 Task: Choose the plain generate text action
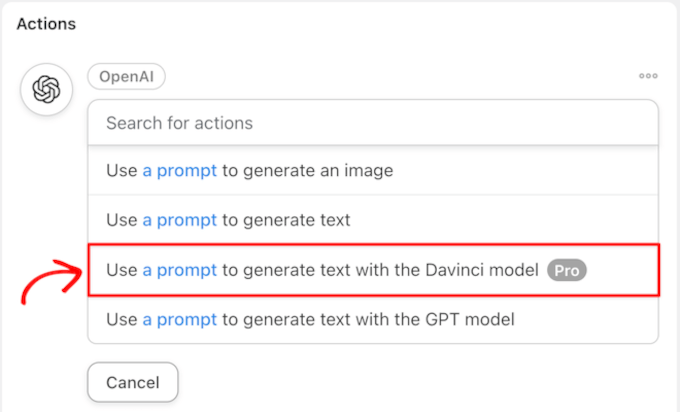tap(372, 220)
